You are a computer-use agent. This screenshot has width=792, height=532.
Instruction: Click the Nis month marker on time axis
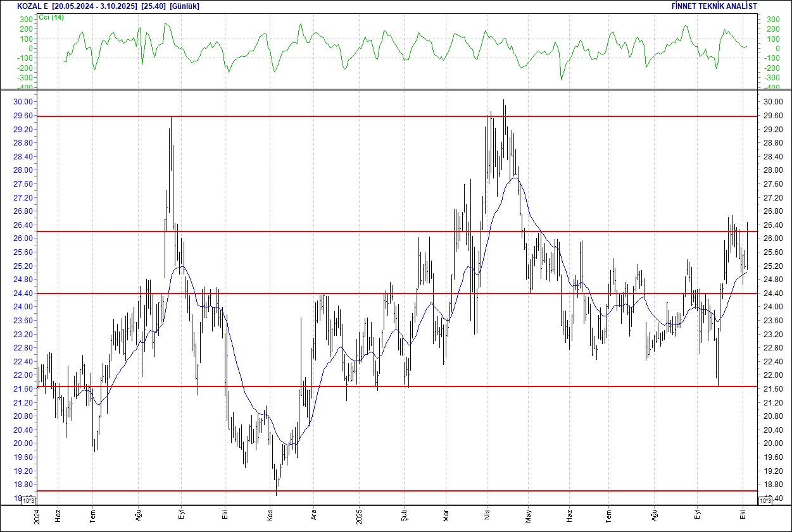click(x=487, y=515)
